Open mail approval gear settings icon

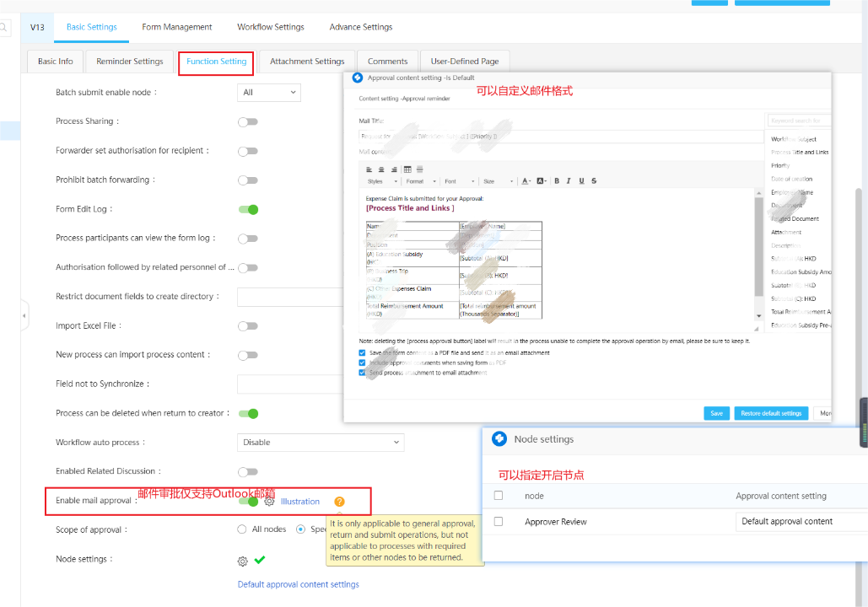point(269,502)
